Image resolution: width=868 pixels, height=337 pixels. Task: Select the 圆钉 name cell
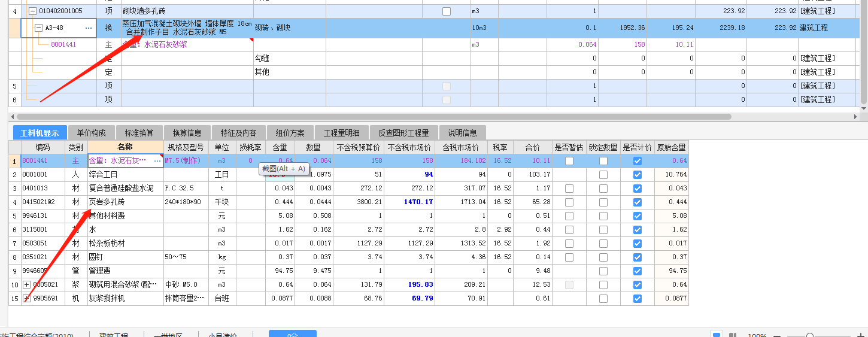tap(125, 257)
